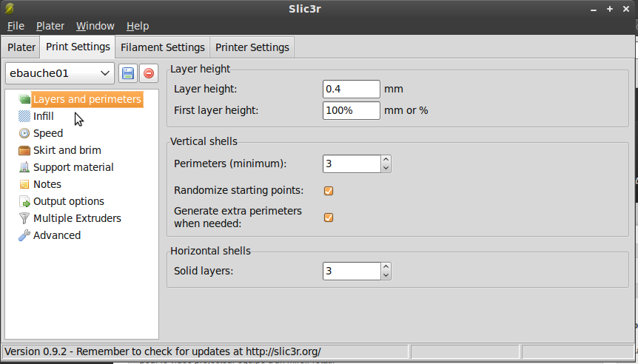Select the Support material icon
Viewport: 638px width, 364px height.
point(24,167)
